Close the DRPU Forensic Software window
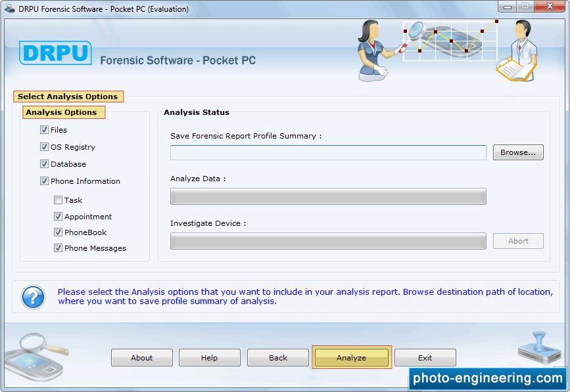570x392 pixels. click(550, 7)
